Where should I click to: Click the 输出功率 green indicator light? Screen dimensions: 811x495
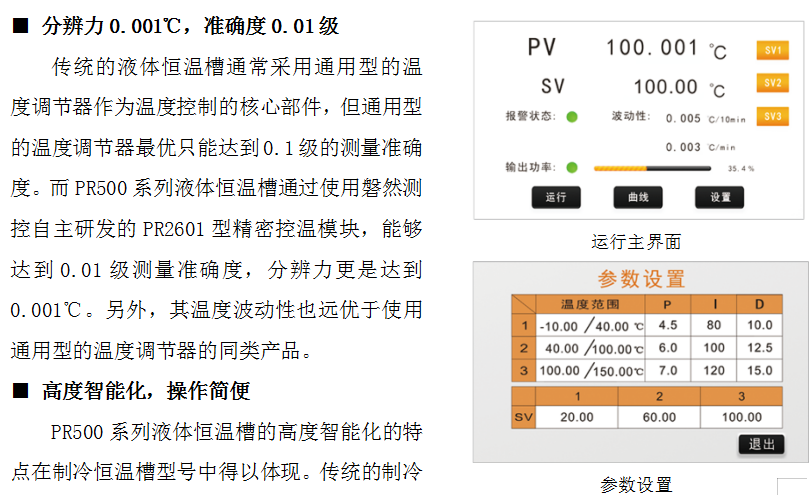click(572, 168)
